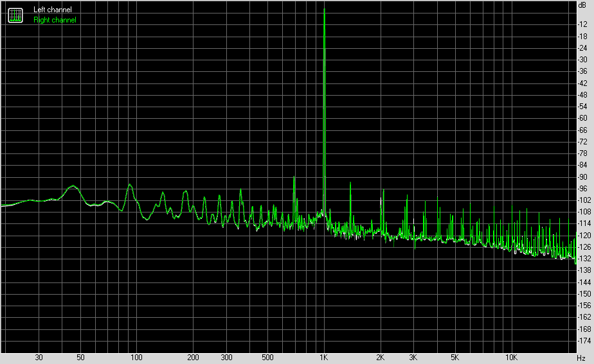Click the "-54" dB scale label
Viewport: 594px width, 364px height.
[x=582, y=107]
